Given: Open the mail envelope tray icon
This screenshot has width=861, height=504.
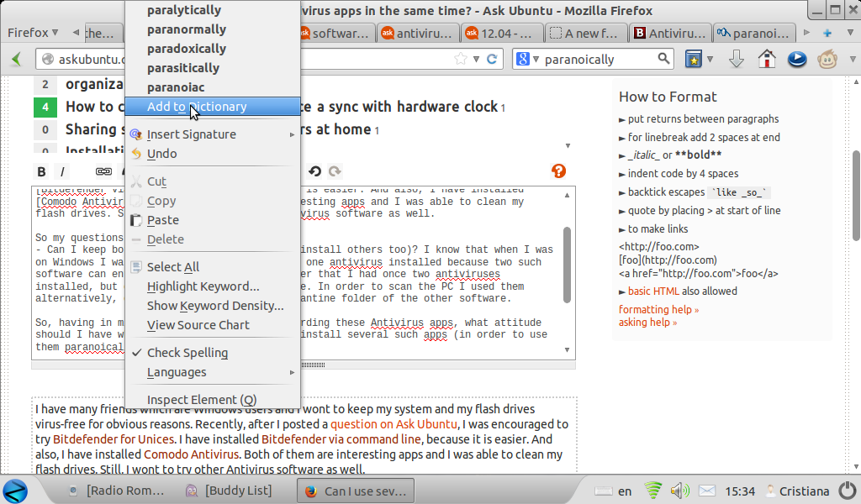Looking at the screenshot, I should (706, 491).
